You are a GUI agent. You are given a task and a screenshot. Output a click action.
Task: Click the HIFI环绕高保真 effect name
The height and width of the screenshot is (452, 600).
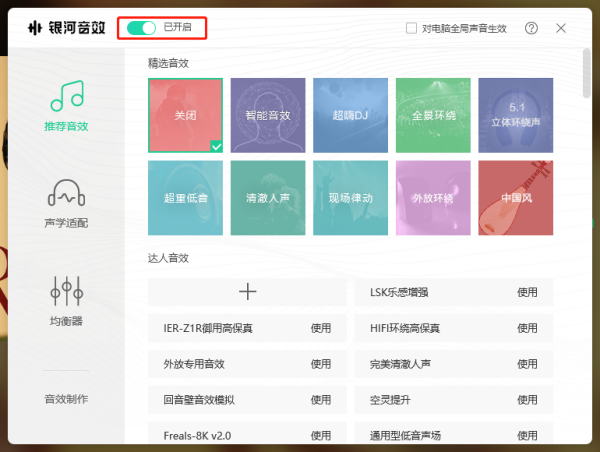(405, 328)
